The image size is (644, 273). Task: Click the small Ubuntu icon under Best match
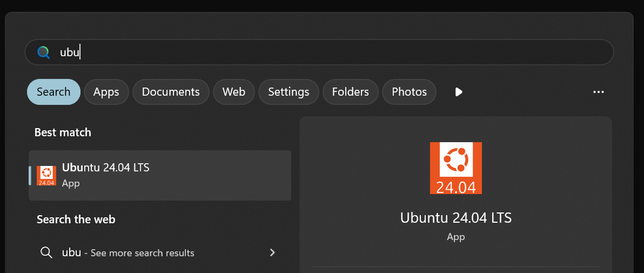[46, 176]
